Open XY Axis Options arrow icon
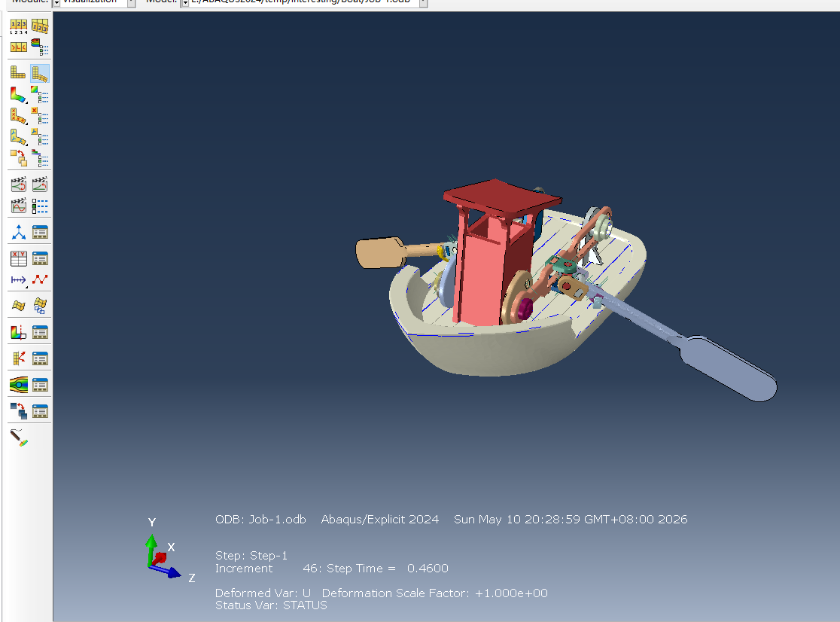 (18, 279)
